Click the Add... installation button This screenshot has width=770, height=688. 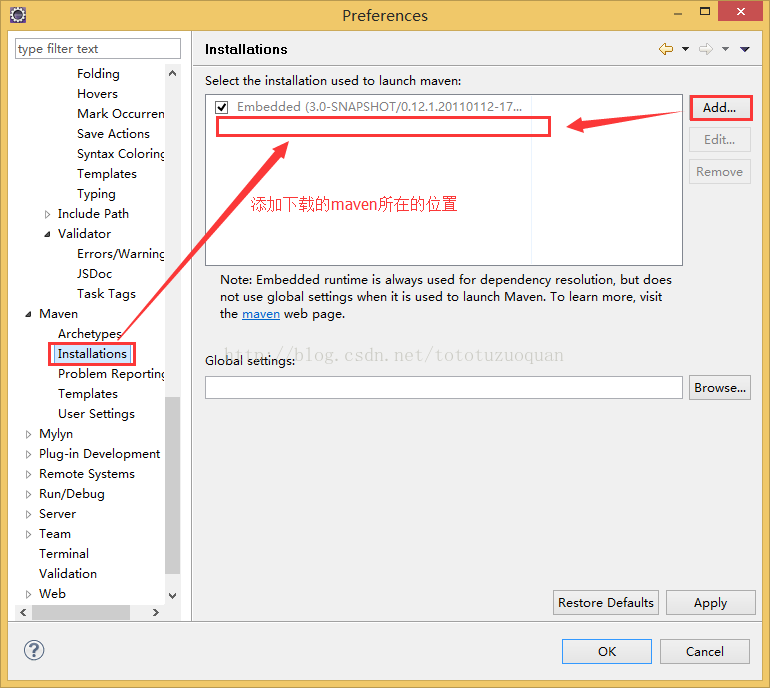pos(719,108)
